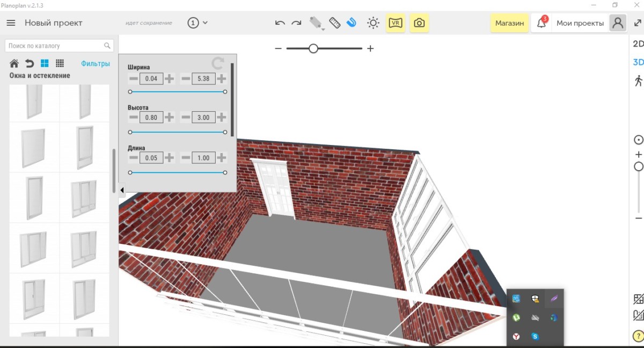Open the notifications bell
This screenshot has height=348, width=644.
click(x=541, y=23)
